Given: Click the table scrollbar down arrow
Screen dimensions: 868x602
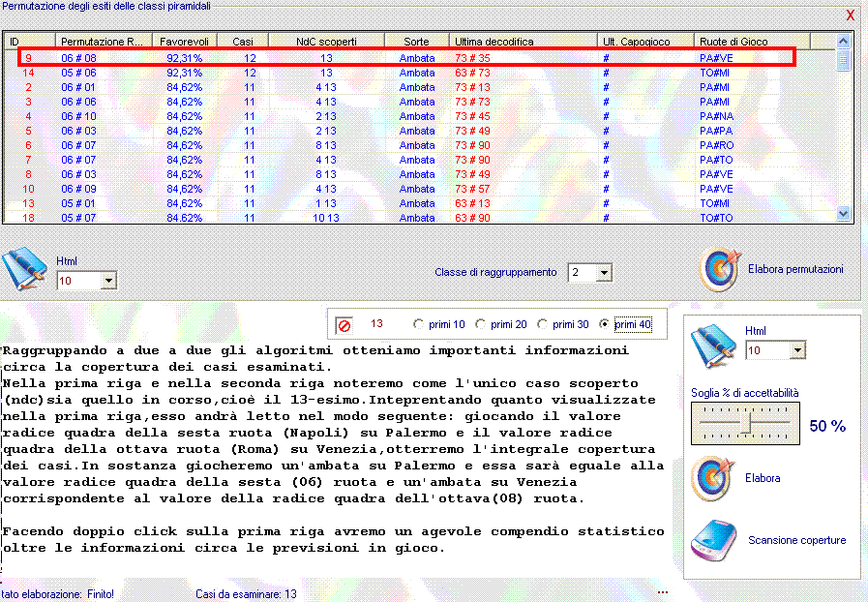Looking at the screenshot, I should coord(843,213).
